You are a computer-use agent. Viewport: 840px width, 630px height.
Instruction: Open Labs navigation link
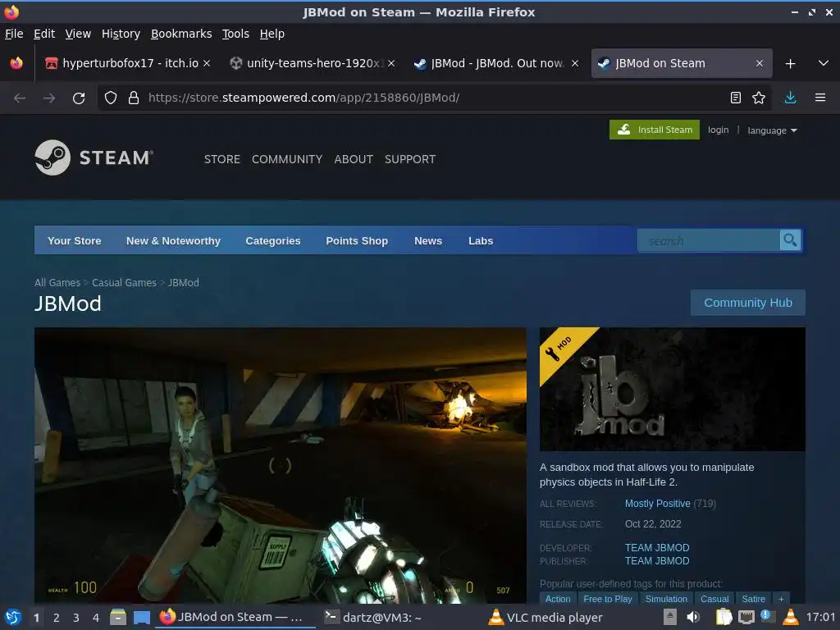[481, 240]
